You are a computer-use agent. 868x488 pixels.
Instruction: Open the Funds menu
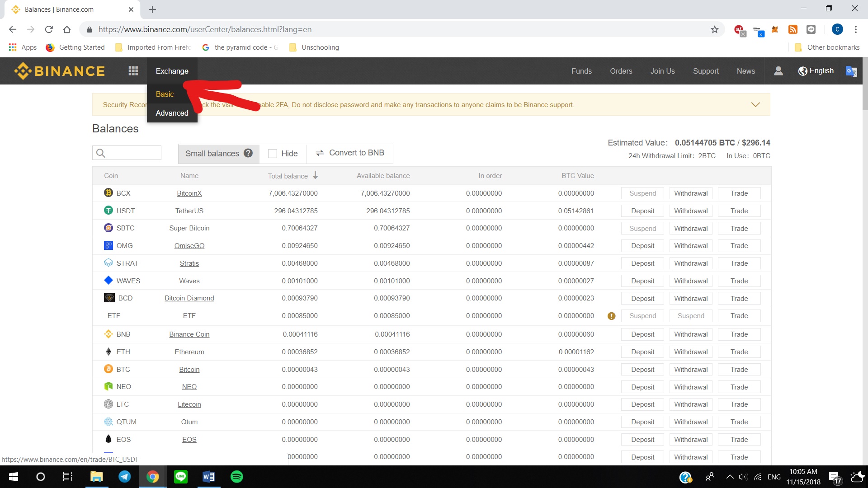(x=581, y=71)
